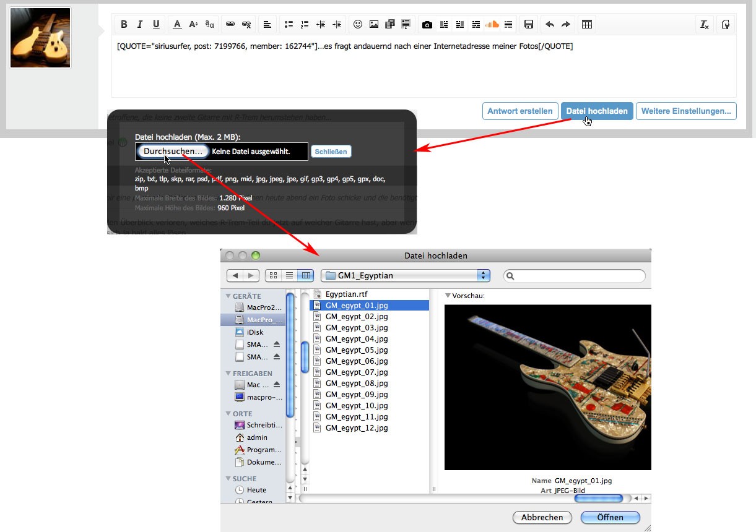Eject the Mac shared volume under FREIGABEN
Screen dimensions: 756x532
[277, 385]
